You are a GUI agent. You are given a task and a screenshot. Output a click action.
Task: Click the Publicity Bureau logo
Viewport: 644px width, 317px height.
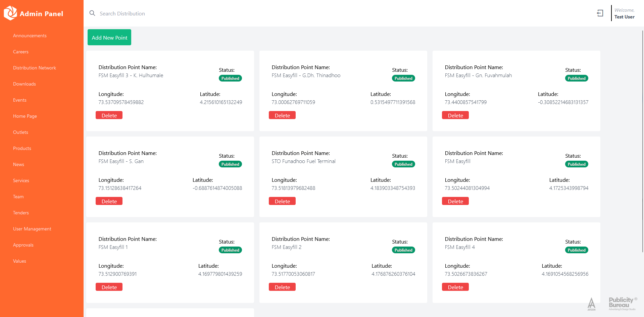(x=623, y=304)
